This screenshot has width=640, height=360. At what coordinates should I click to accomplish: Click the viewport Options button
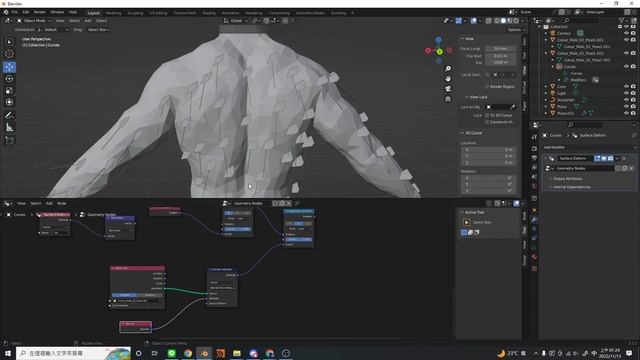click(x=515, y=30)
